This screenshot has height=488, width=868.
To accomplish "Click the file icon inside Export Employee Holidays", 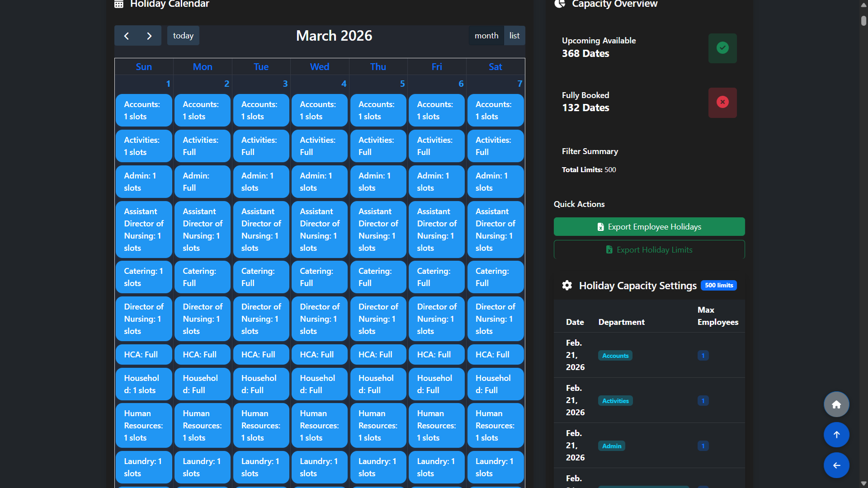I will point(600,226).
